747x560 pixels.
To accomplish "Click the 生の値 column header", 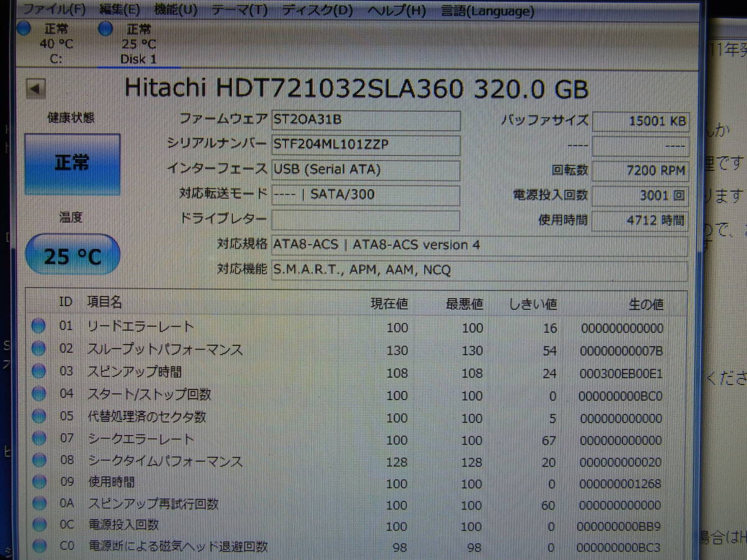I will (646, 304).
